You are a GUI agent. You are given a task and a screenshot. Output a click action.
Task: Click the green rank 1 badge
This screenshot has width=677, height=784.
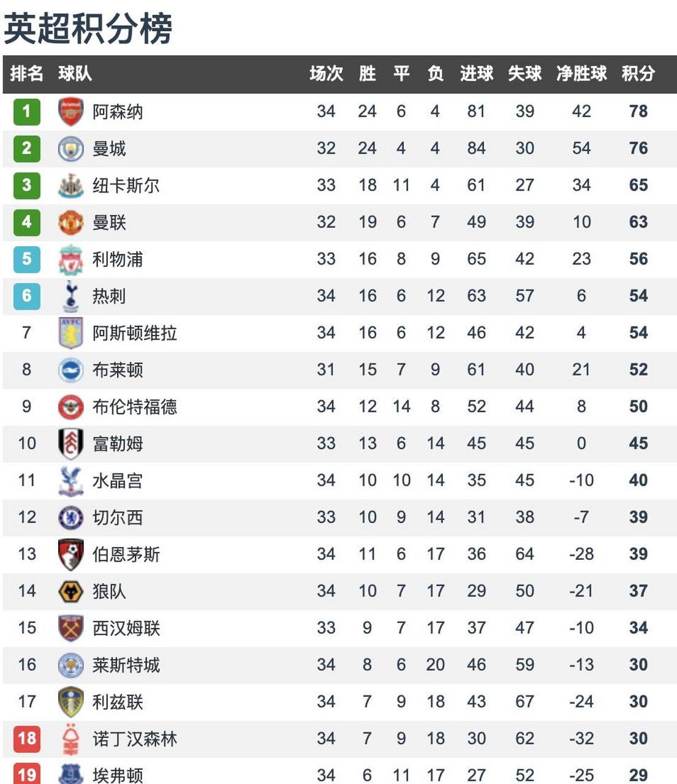[x=26, y=111]
